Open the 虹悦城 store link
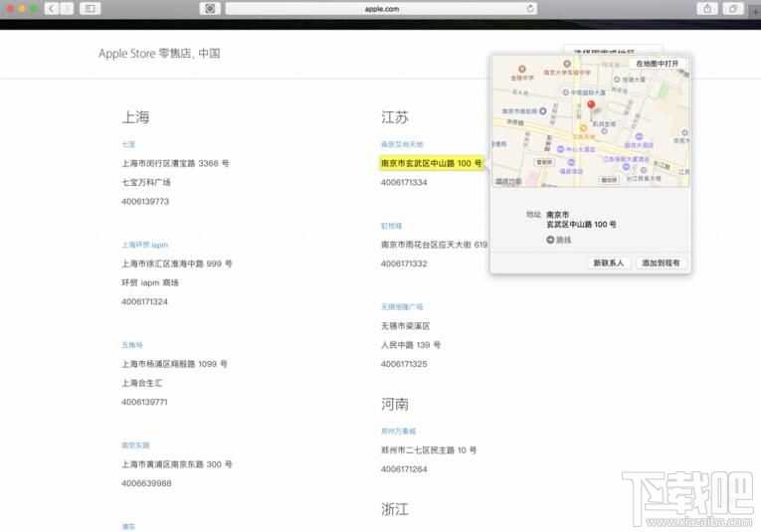Image resolution: width=761 pixels, height=532 pixels. (391, 226)
